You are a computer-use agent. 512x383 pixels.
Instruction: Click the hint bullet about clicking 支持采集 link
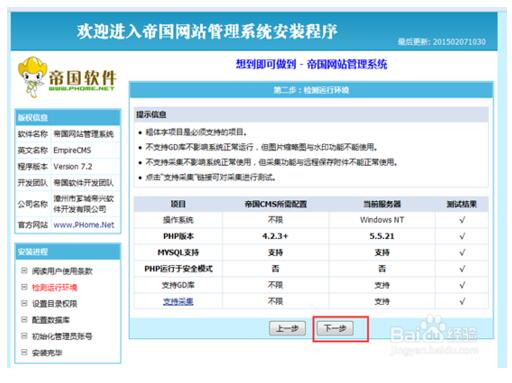click(211, 177)
